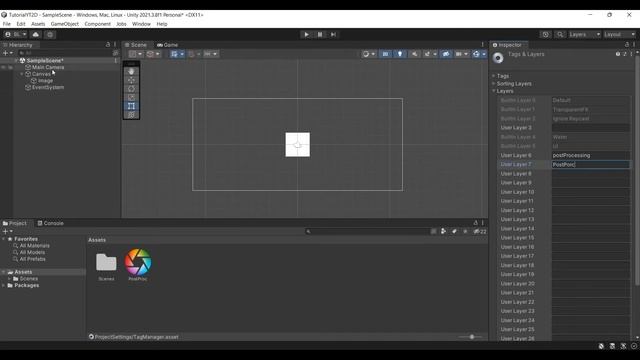This screenshot has height=360, width=640.
Task: Open grid snapping increment dropdown
Action: pos(211,54)
